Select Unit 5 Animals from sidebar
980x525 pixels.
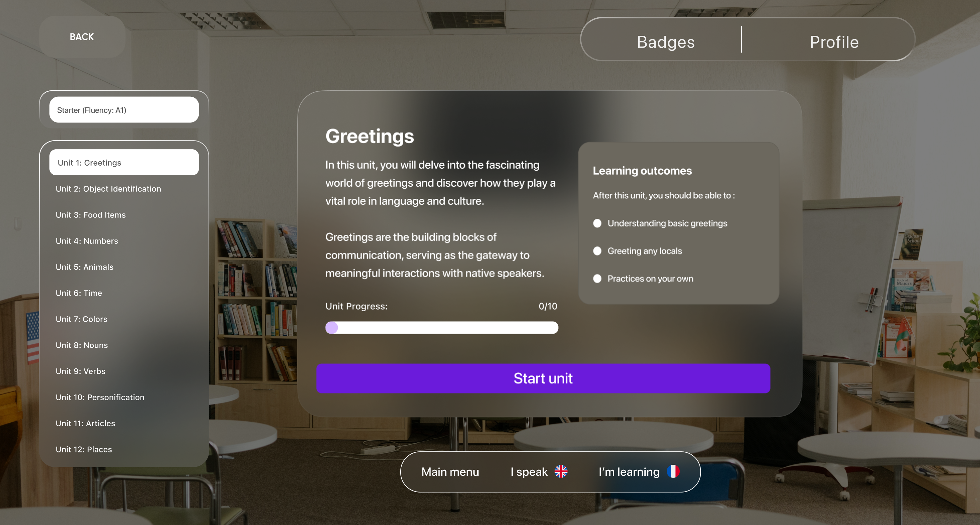(85, 266)
